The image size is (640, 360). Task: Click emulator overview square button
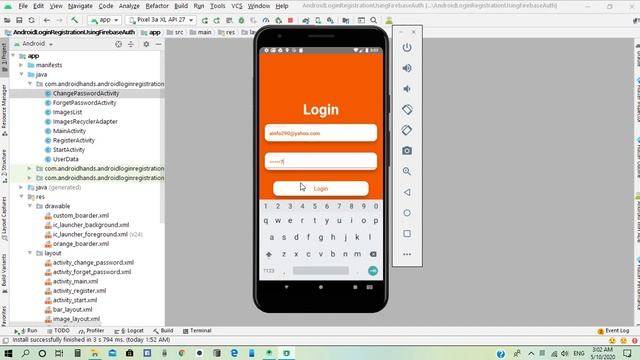(x=407, y=233)
